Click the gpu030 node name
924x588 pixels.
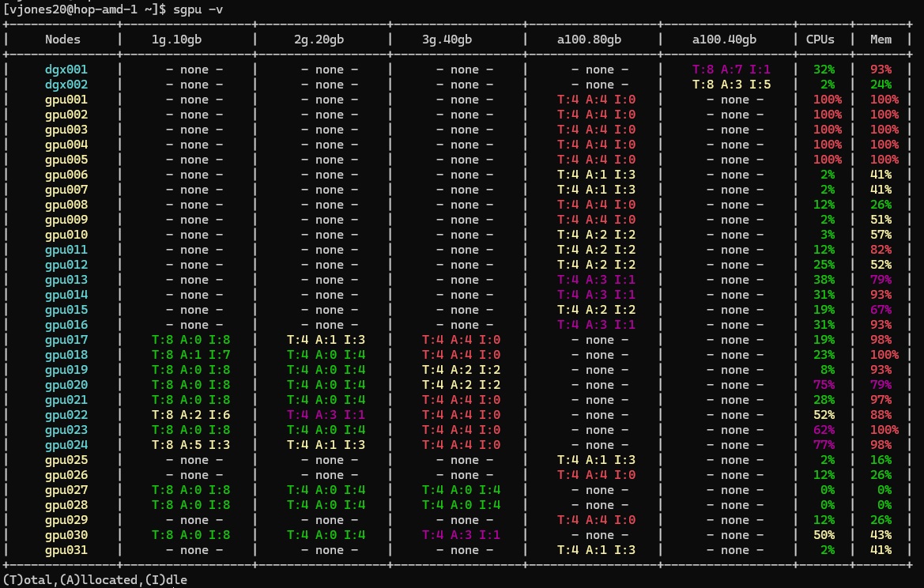(66, 536)
